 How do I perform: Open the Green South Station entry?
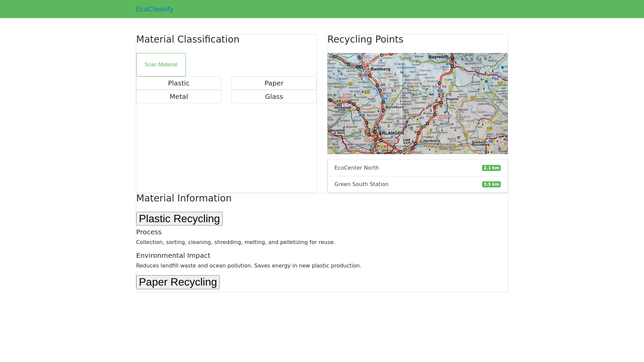coord(361,184)
